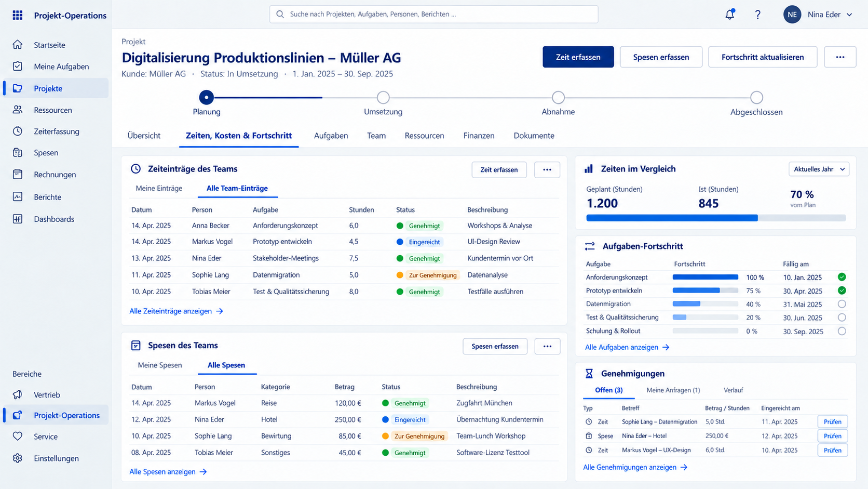Toggle completion circle for Datenmigration task
This screenshot has width=868, height=489.
tap(842, 304)
